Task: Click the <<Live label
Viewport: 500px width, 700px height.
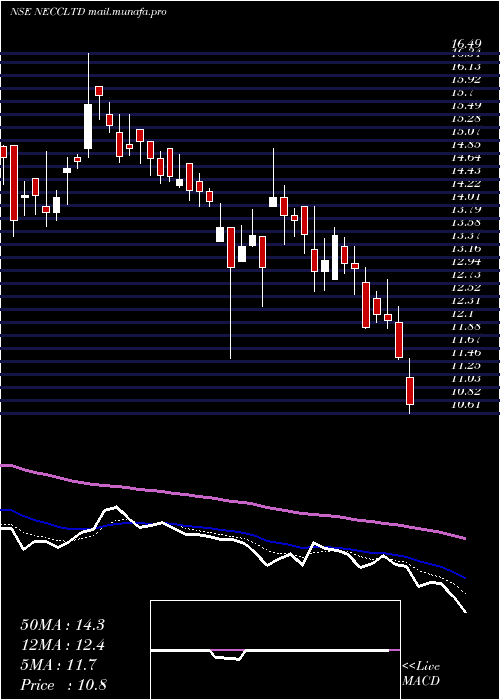Action: point(421,667)
